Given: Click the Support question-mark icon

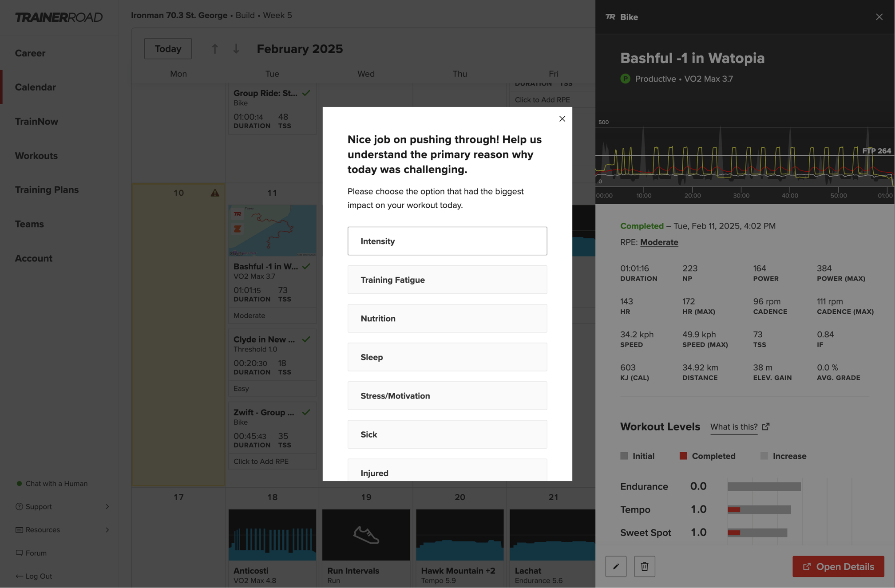Looking at the screenshot, I should (19, 506).
